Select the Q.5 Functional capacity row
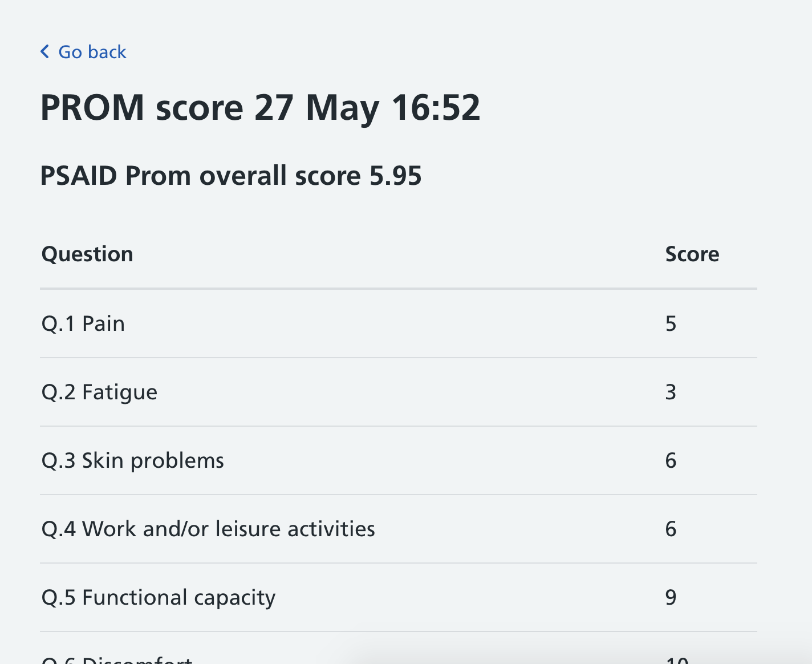 click(x=399, y=598)
